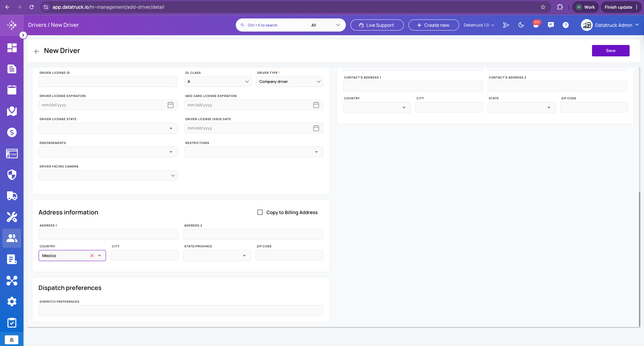This screenshot has width=644, height=346.
Task: Open the Driver License Expiration date picker
Action: pos(170,105)
